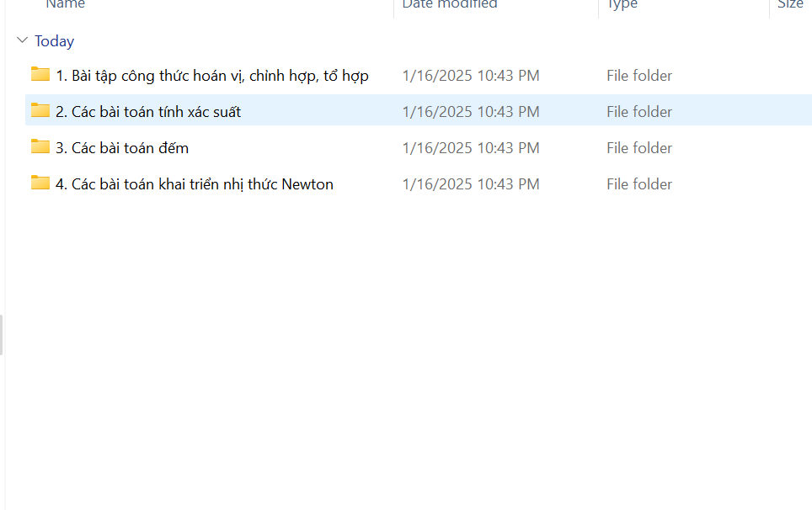Click the date modified cell of folder 1
The height and width of the screenshot is (510, 812).
coord(470,76)
